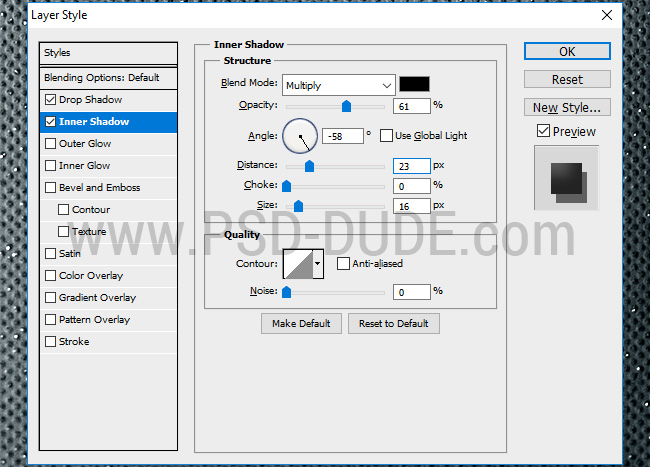Click the Distance slider handle
650x467 pixels.
click(x=309, y=166)
